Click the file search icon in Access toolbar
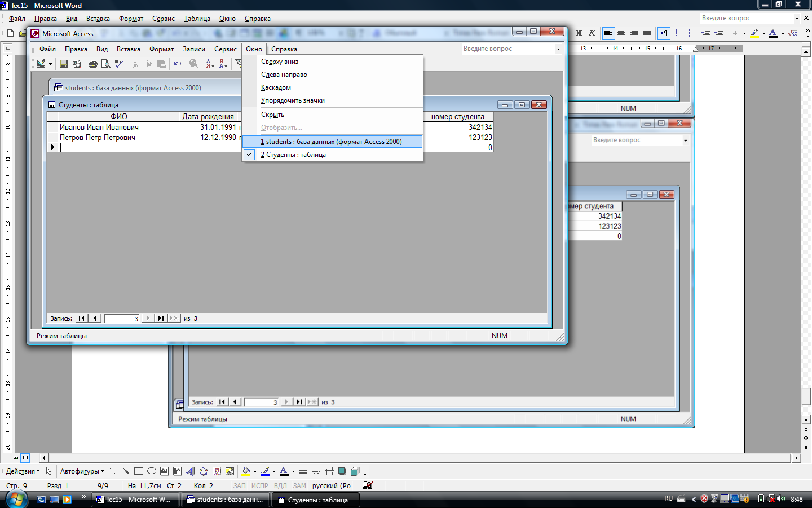Screen dimensions: 812x508 tap(77, 64)
